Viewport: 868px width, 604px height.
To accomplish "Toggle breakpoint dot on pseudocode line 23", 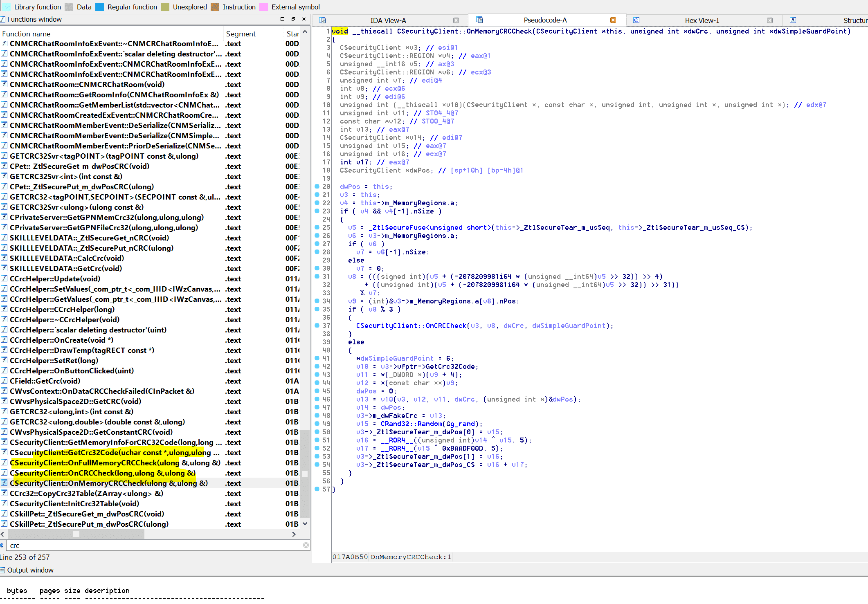I will (317, 211).
